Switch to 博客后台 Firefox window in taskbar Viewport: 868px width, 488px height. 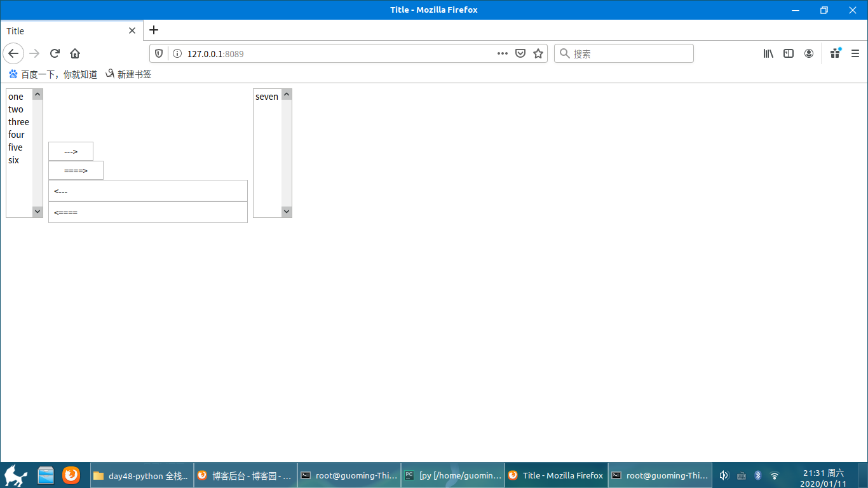point(245,475)
